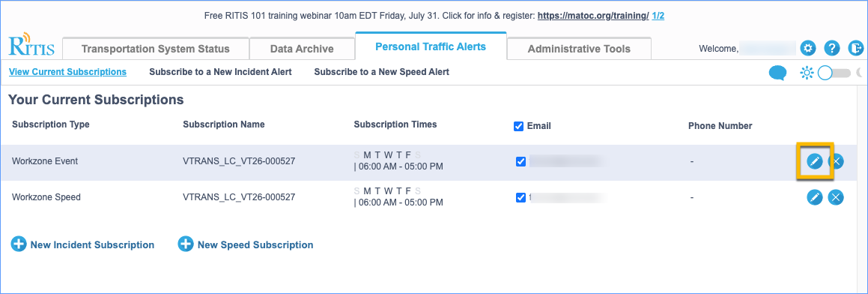The height and width of the screenshot is (294, 868).
Task: Open the Administrative Tools tab
Action: 579,49
